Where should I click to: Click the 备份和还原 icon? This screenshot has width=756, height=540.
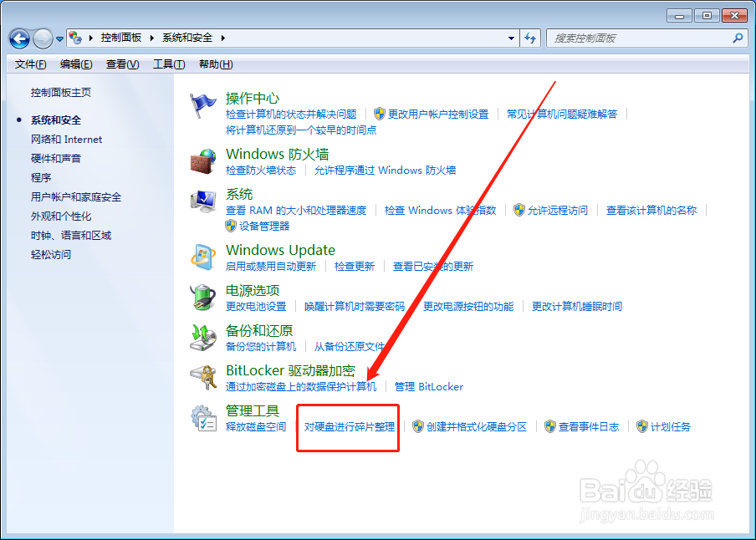pos(203,338)
